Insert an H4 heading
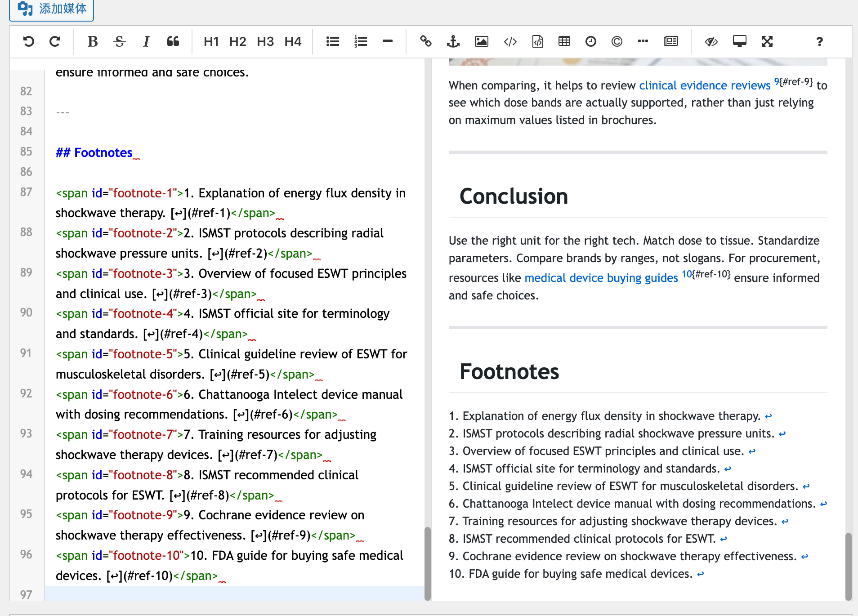The width and height of the screenshot is (858, 616). 293,42
